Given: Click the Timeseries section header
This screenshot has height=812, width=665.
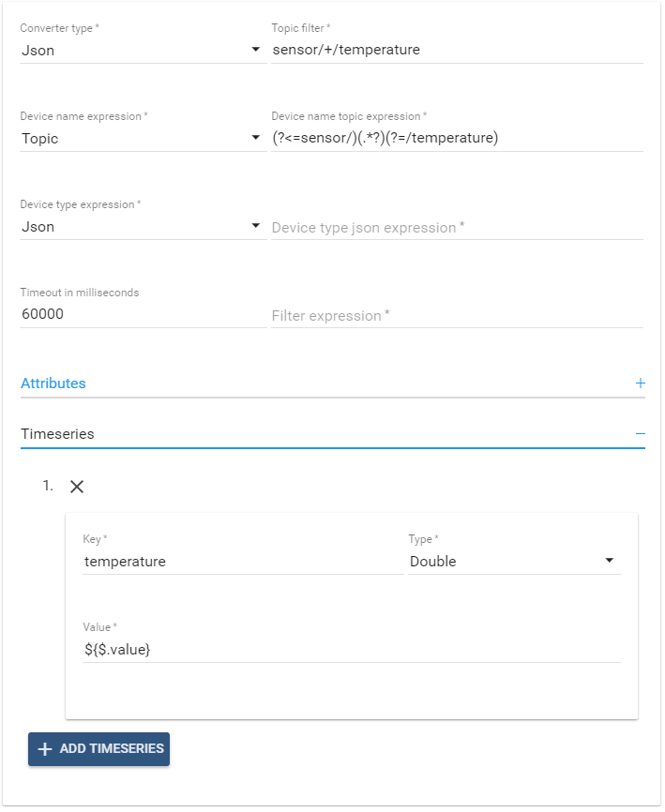Looking at the screenshot, I should (57, 434).
